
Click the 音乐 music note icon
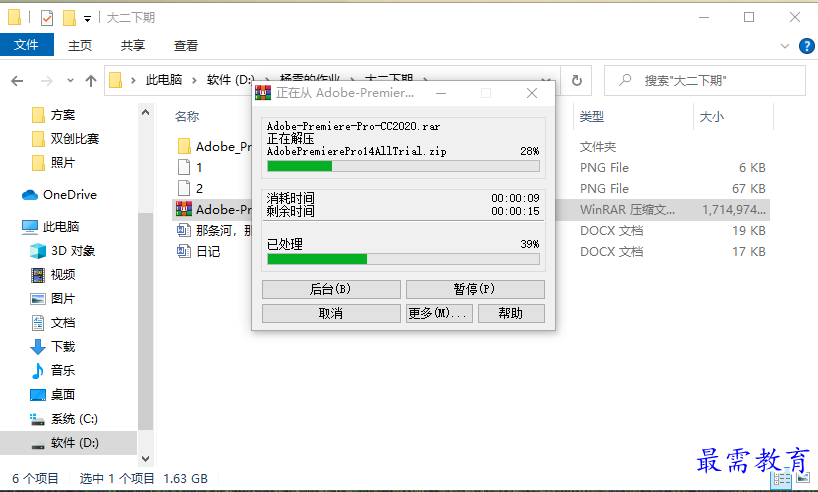38,371
